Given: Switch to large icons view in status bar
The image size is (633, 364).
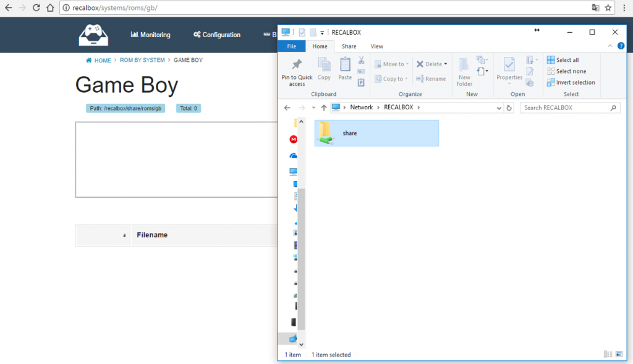Looking at the screenshot, I should pyautogui.click(x=618, y=354).
